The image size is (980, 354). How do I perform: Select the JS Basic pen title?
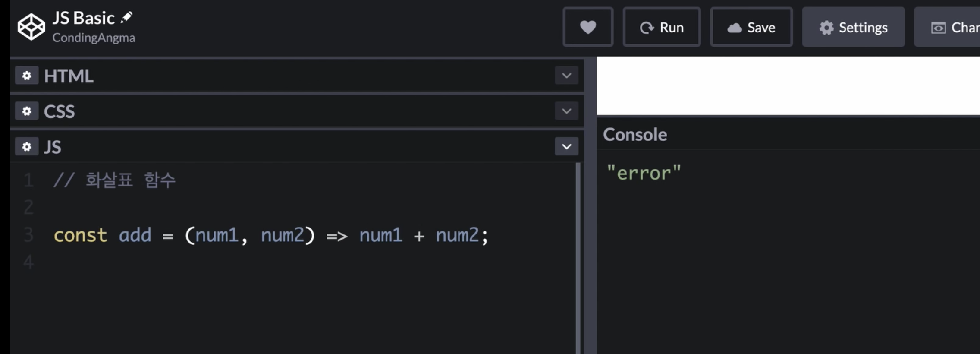pyautogui.click(x=84, y=18)
